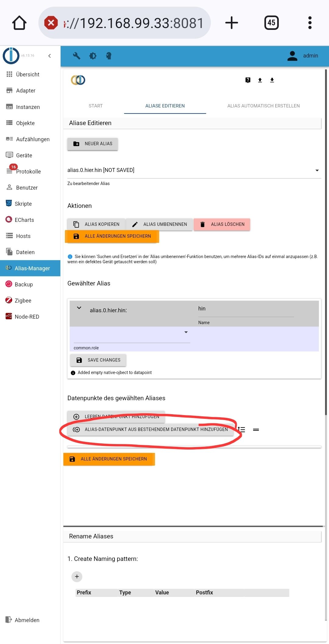Open the help question-mark icon
This screenshot has height=644, width=329.
[248, 80]
